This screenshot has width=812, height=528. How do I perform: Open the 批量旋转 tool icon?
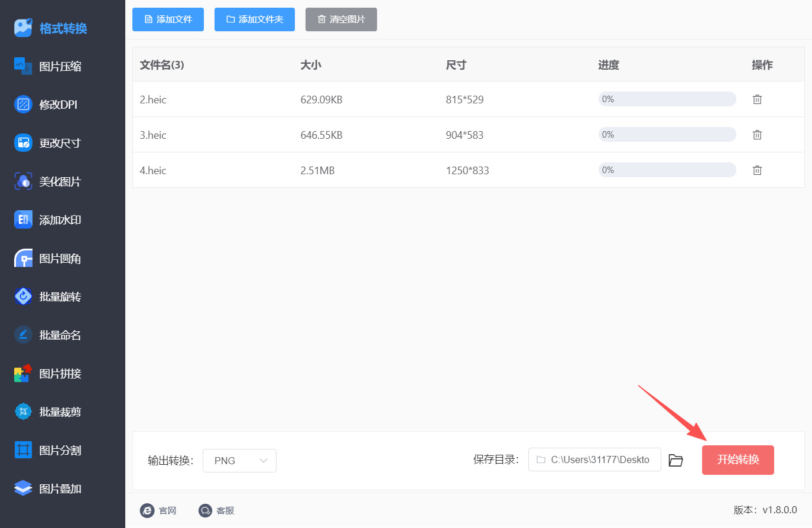(23, 296)
